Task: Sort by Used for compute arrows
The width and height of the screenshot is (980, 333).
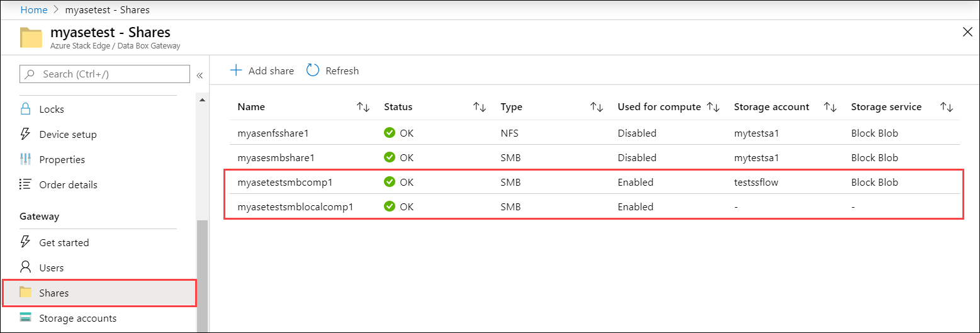Action: point(713,107)
